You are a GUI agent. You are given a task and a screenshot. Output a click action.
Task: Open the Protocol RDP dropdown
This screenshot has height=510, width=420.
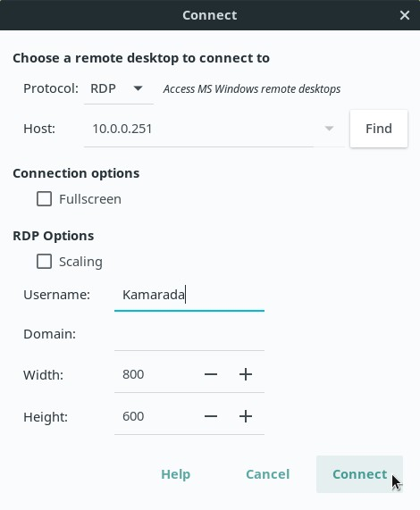119,88
